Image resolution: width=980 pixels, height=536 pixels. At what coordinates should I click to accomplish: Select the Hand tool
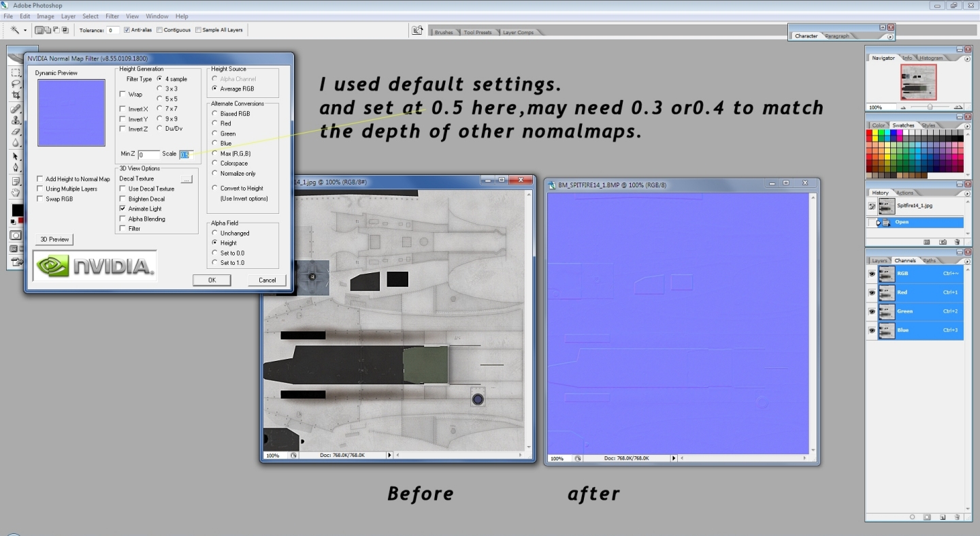16,193
